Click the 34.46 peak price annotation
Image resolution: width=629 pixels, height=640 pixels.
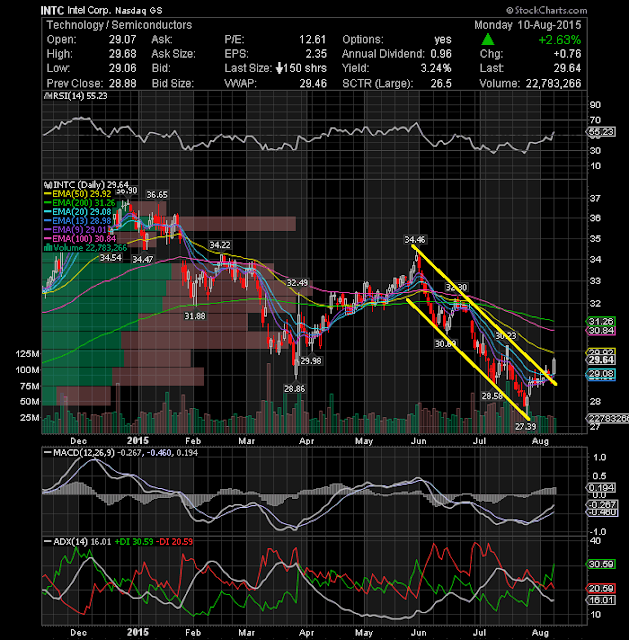[415, 240]
